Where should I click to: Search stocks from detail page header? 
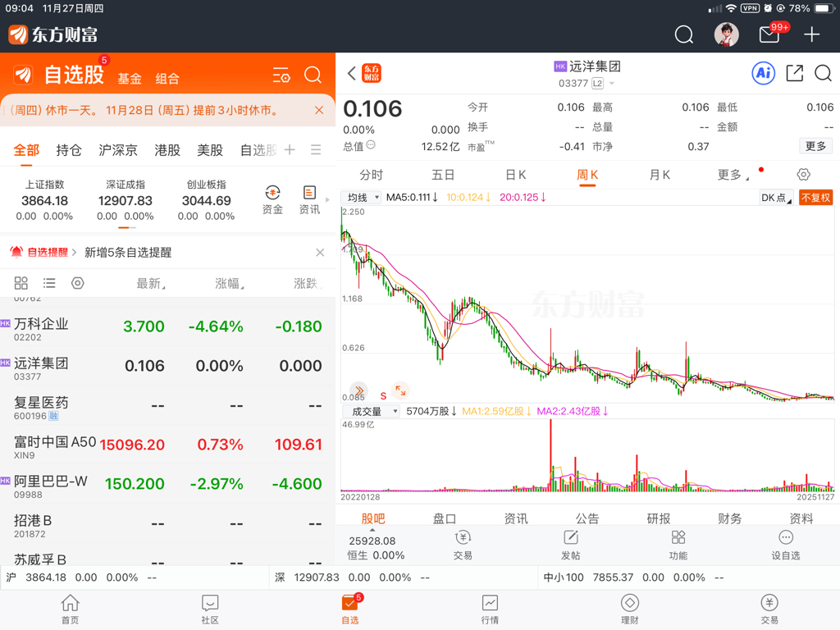pyautogui.click(x=824, y=73)
